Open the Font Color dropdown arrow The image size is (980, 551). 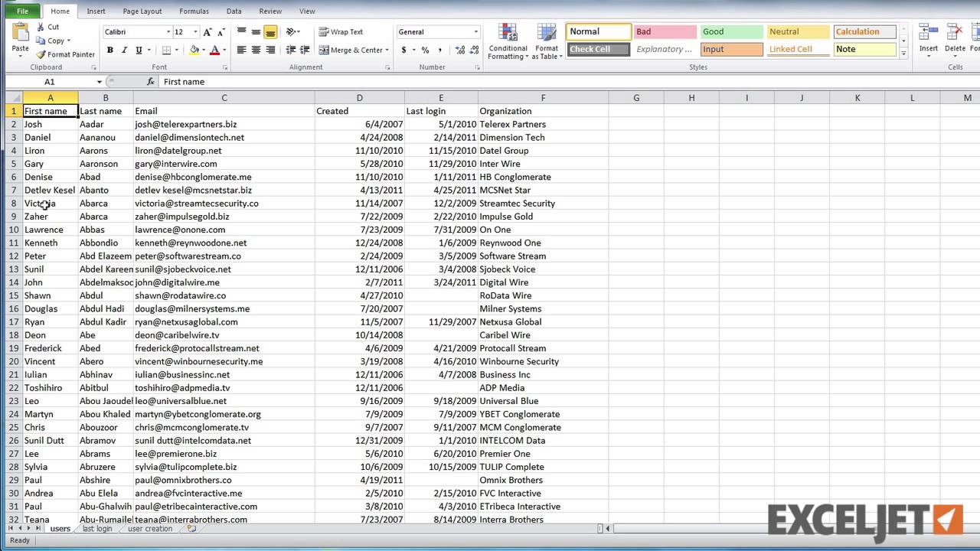pos(224,50)
